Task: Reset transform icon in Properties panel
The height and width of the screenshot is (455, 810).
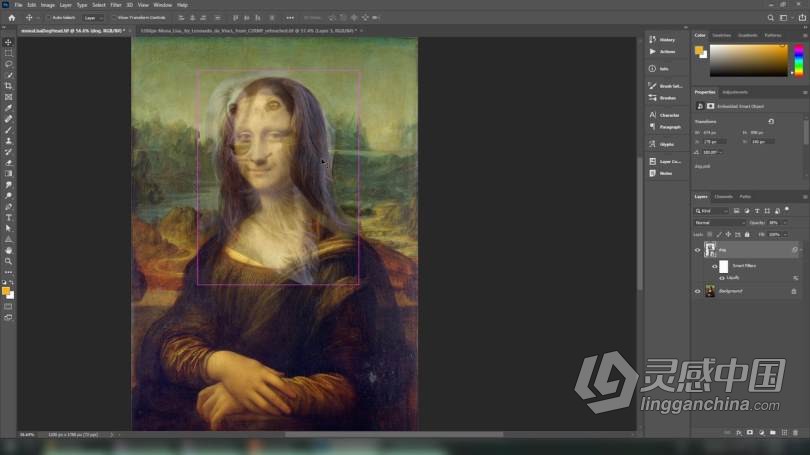Action: pyautogui.click(x=771, y=121)
